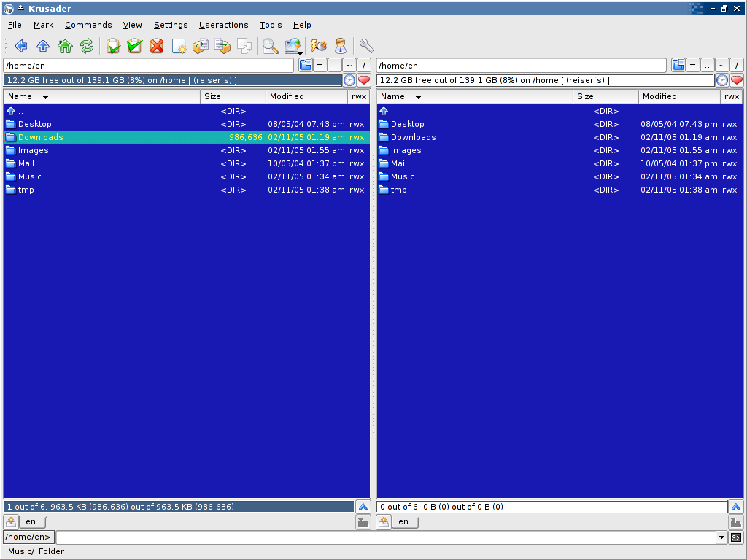Open the Help menu
This screenshot has height=560, width=747.
[x=302, y=26]
